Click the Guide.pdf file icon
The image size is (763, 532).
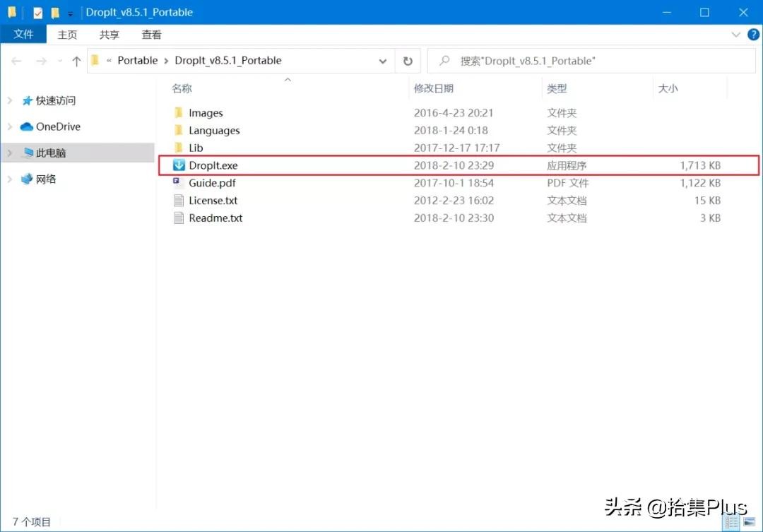pyautogui.click(x=179, y=183)
